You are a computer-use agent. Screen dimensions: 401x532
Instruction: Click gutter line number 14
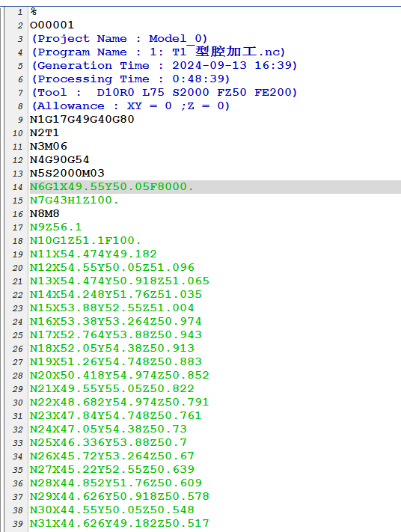(x=18, y=187)
